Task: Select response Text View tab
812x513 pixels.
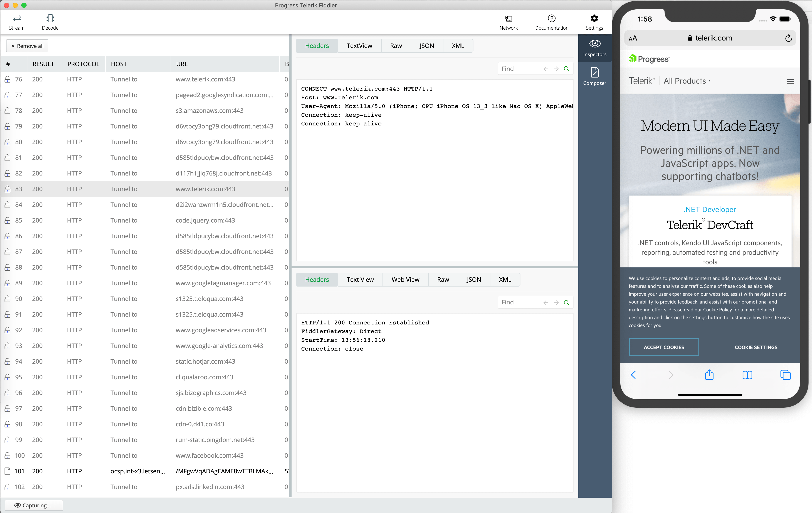Action: [x=360, y=279]
